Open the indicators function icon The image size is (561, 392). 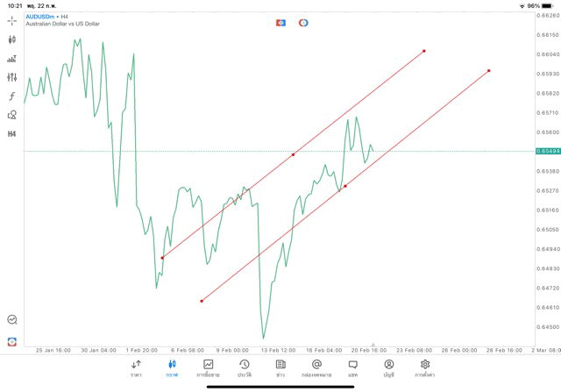pyautogui.click(x=12, y=96)
